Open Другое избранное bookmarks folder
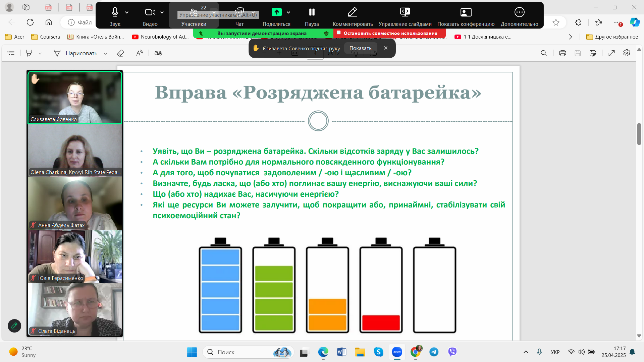This screenshot has height=362, width=644. point(612,37)
